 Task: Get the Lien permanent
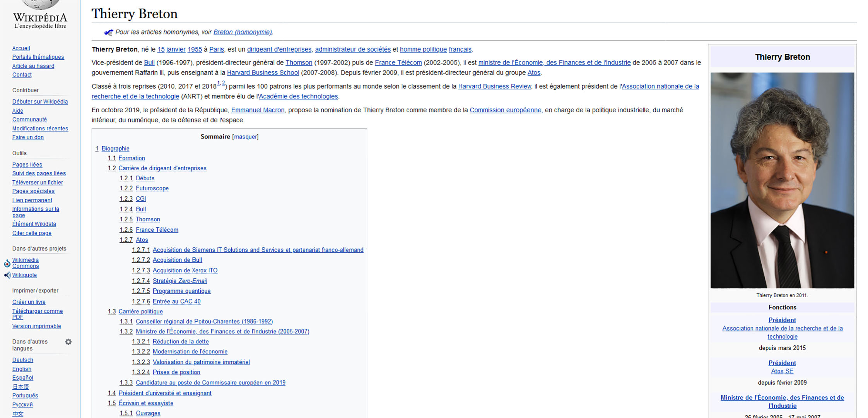click(x=32, y=200)
